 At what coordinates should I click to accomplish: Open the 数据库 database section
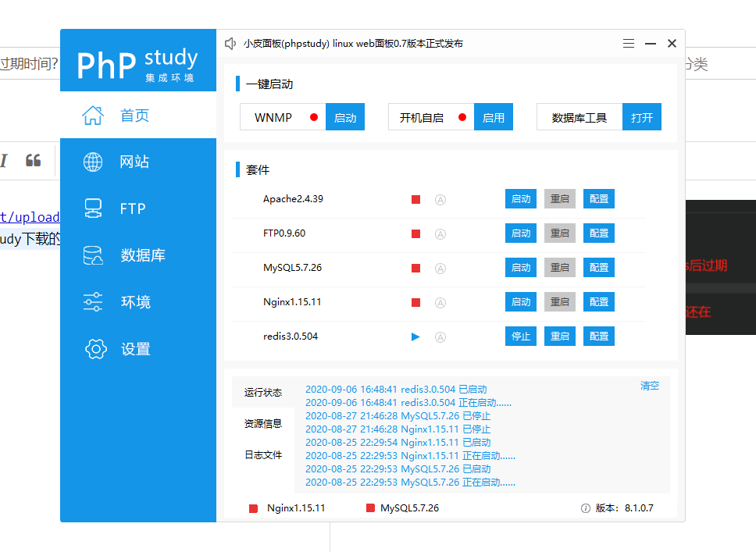coord(138,255)
